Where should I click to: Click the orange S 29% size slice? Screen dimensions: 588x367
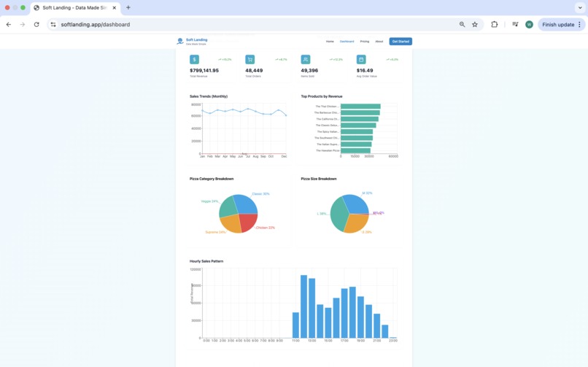pos(356,223)
